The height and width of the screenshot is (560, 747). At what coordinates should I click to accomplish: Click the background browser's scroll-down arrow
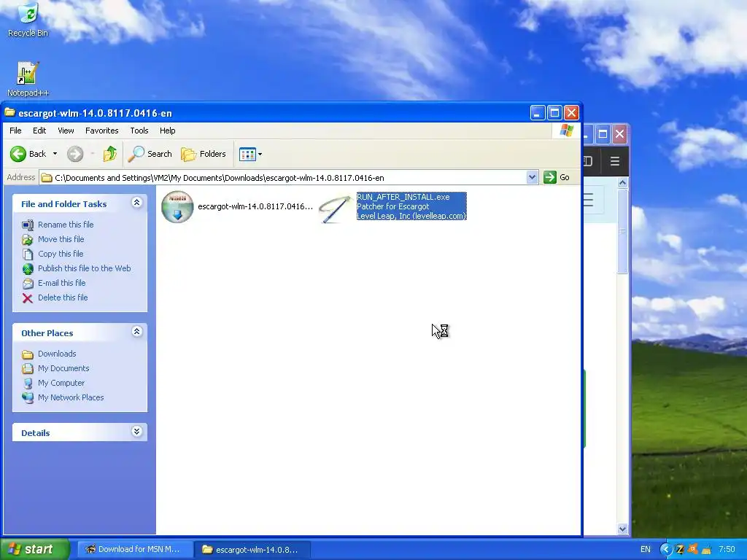click(x=623, y=529)
